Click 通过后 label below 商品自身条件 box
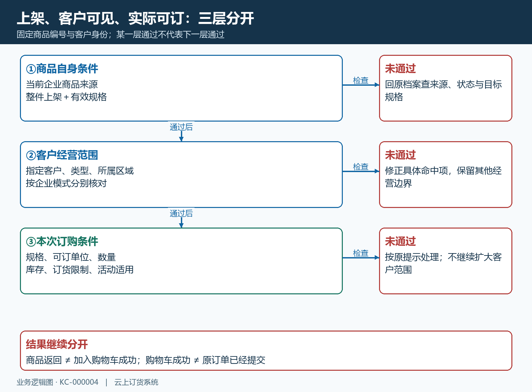 click(x=181, y=127)
